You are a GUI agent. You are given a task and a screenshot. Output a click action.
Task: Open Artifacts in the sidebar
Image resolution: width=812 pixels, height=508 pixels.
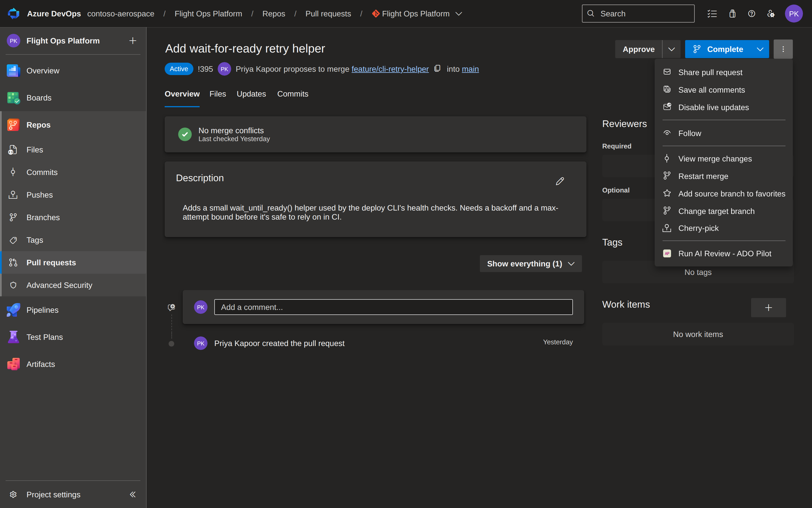pos(73,364)
